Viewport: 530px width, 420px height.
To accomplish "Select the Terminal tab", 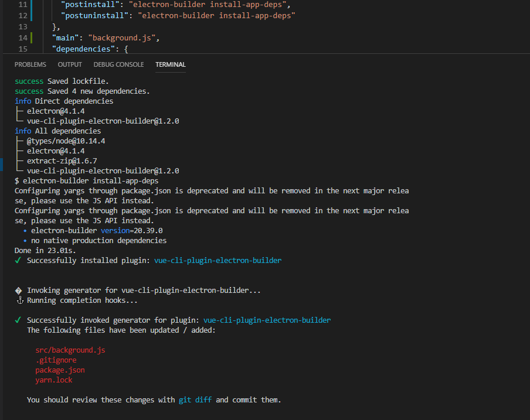I will (x=171, y=64).
